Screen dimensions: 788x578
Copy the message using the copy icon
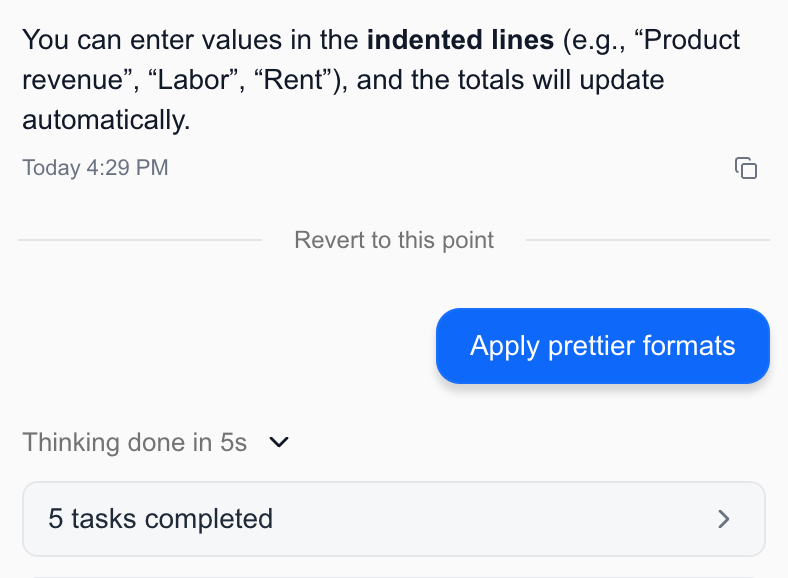[746, 168]
